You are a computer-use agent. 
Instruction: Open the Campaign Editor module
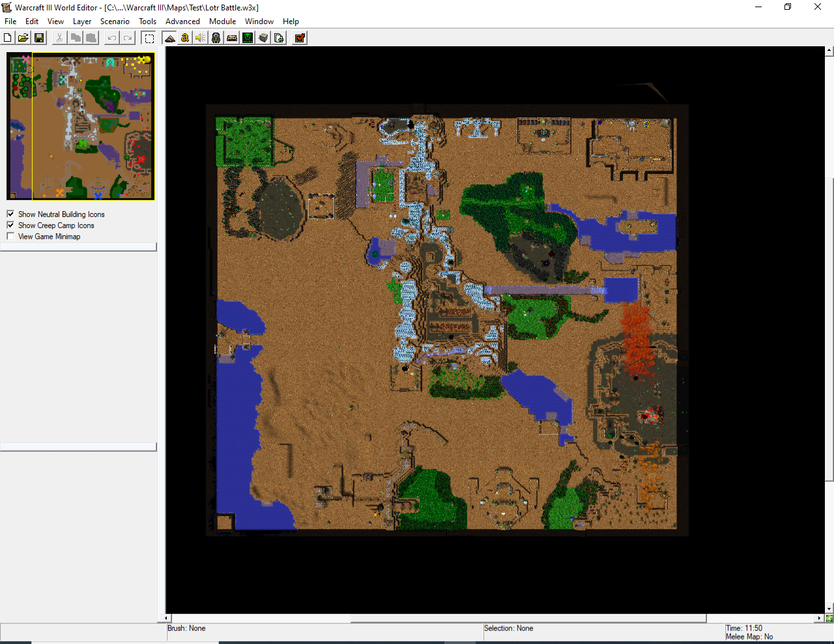pos(232,38)
